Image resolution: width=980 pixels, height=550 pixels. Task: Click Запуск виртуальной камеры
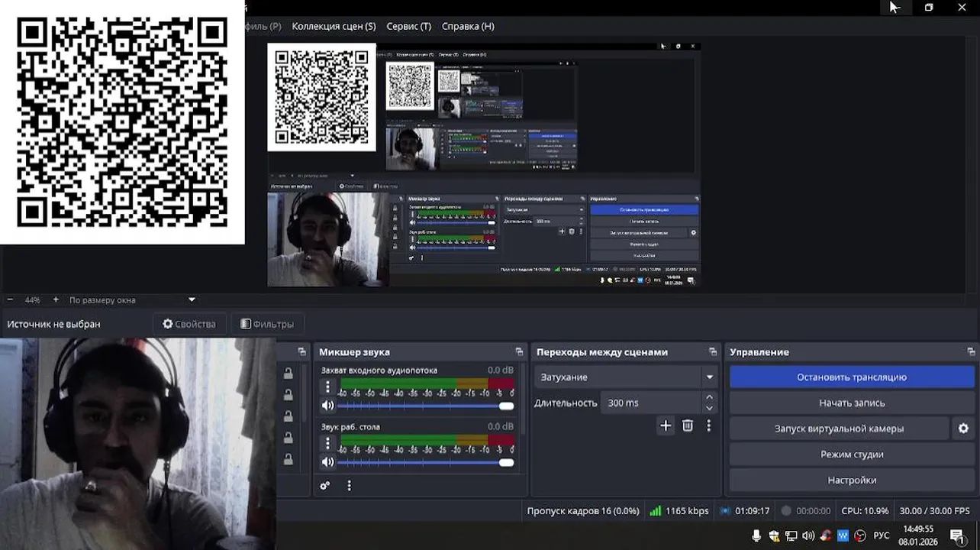(x=840, y=429)
